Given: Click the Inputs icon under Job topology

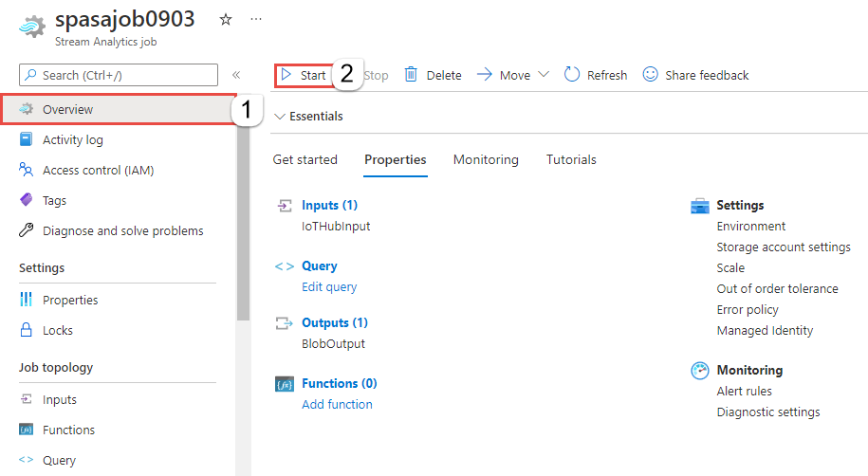Looking at the screenshot, I should point(26,399).
